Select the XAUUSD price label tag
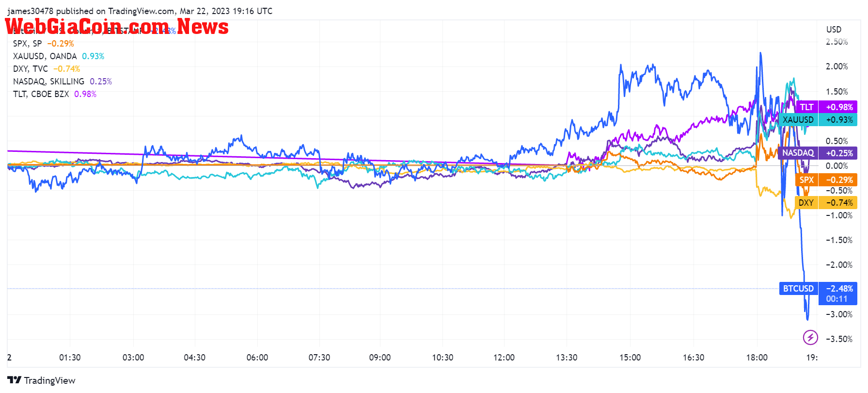Image resolution: width=868 pixels, height=393 pixels. [798, 120]
